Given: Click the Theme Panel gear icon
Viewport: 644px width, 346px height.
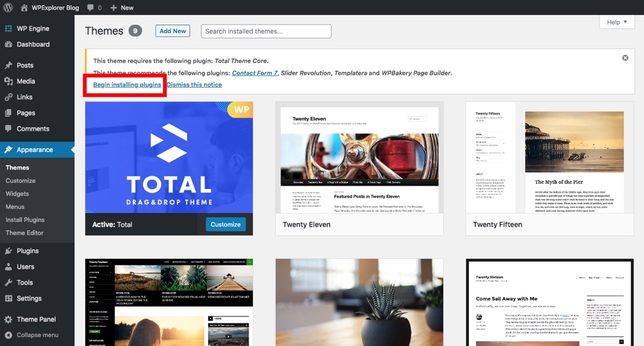Looking at the screenshot, I should point(8,320).
